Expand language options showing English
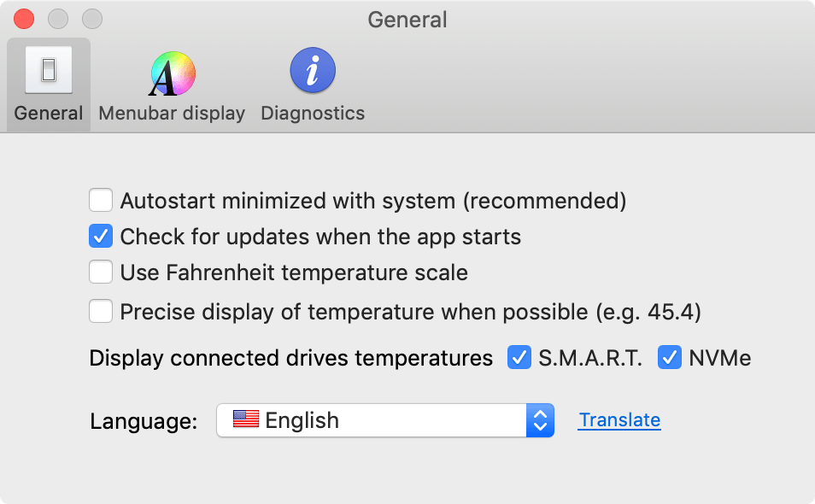This screenshot has width=815, height=504. 384,419
